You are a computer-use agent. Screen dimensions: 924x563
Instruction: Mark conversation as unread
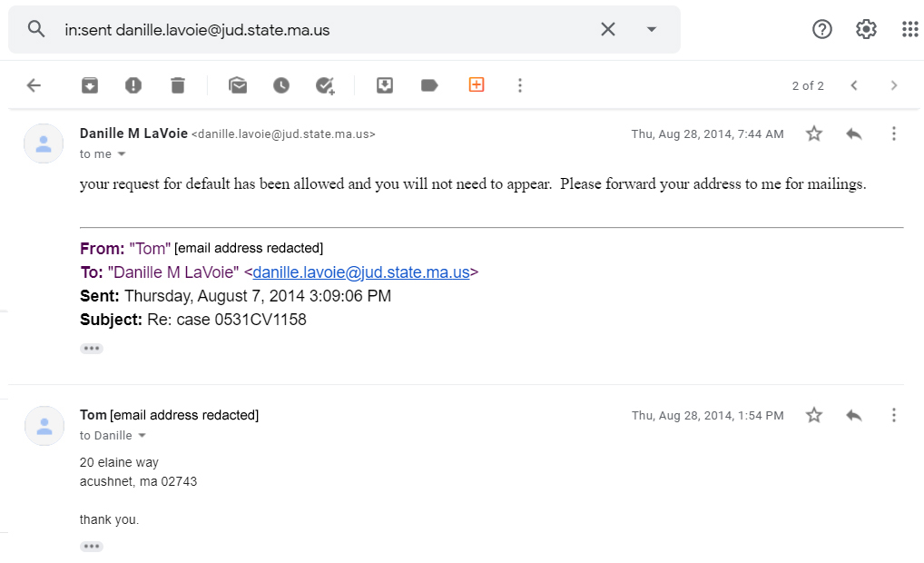238,85
